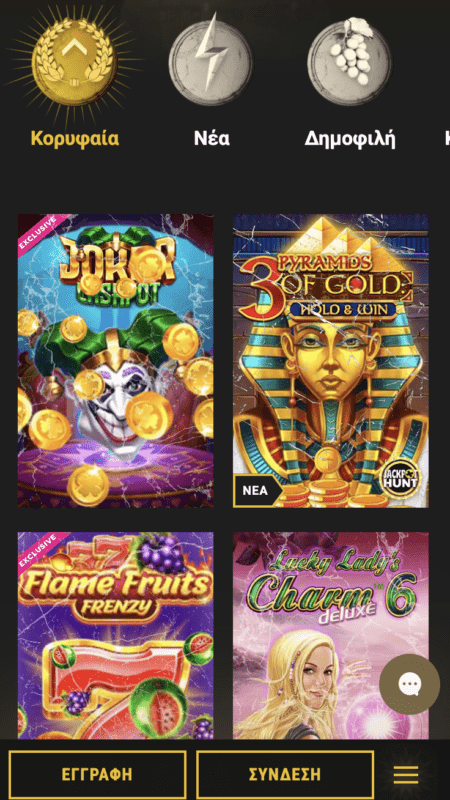Click the ΣΥΝΔΕΣΗ login button
The image size is (450, 800).
tap(285, 774)
